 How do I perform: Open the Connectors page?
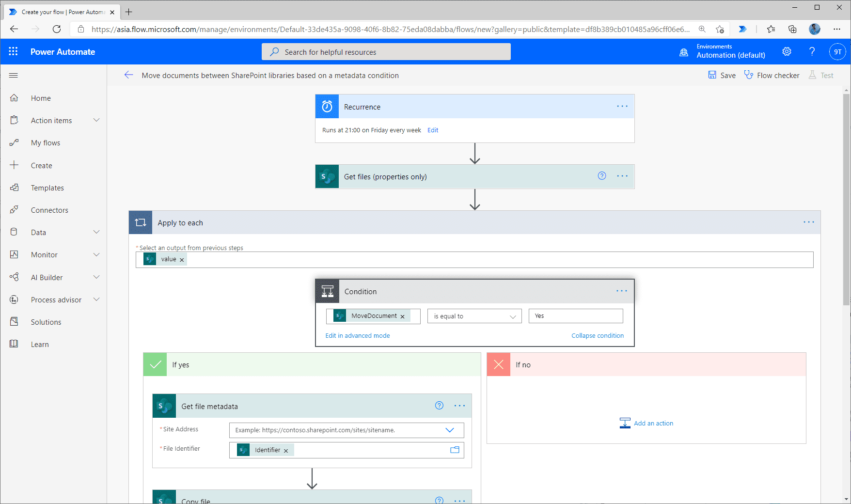point(49,210)
